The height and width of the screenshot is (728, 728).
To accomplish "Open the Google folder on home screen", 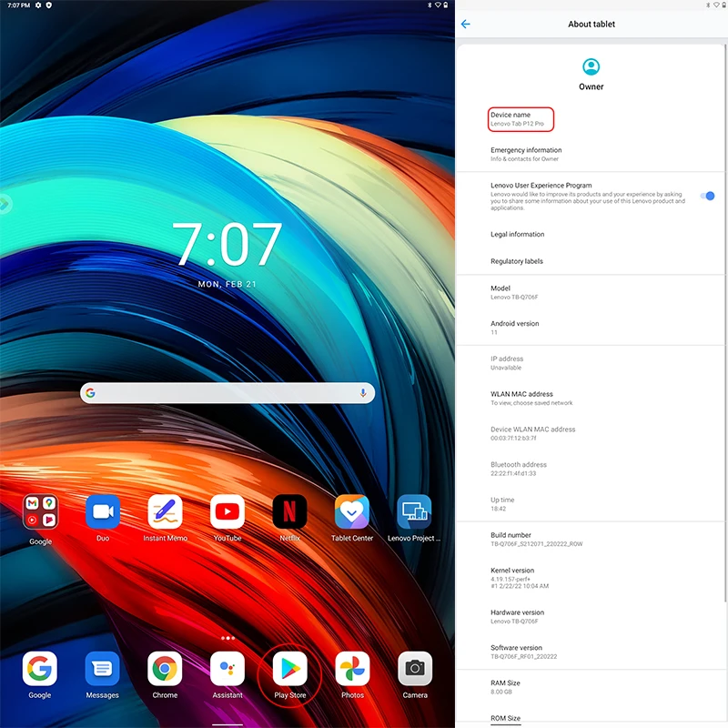I will pyautogui.click(x=40, y=512).
